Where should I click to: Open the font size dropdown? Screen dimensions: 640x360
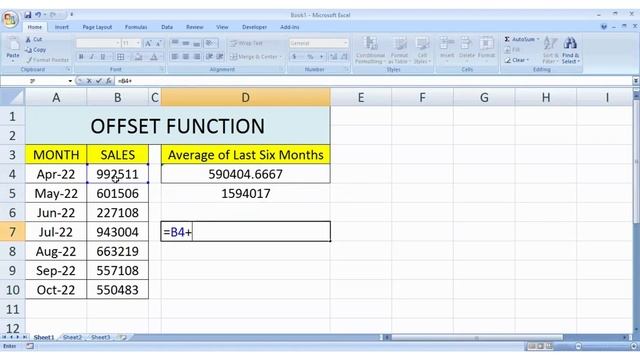tap(138, 43)
